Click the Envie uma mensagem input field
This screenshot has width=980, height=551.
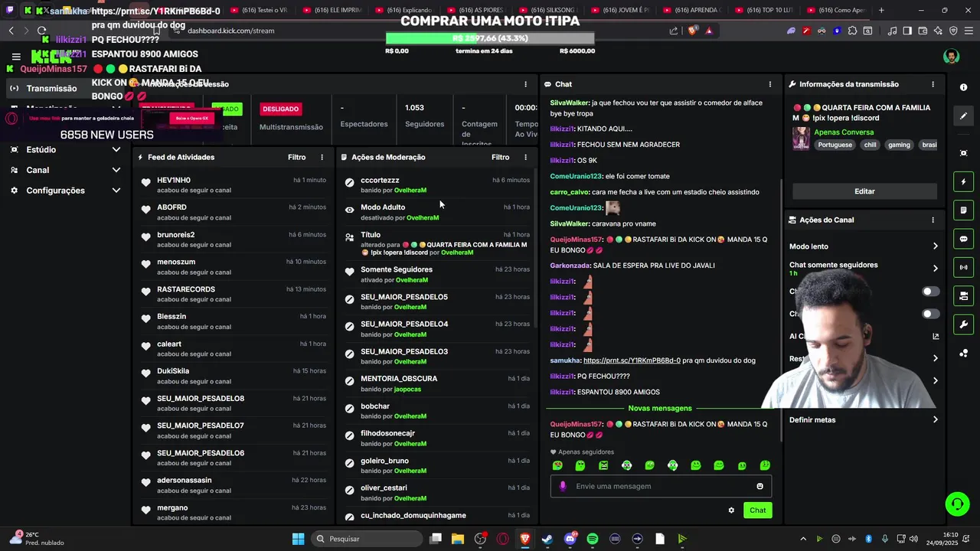(661, 486)
